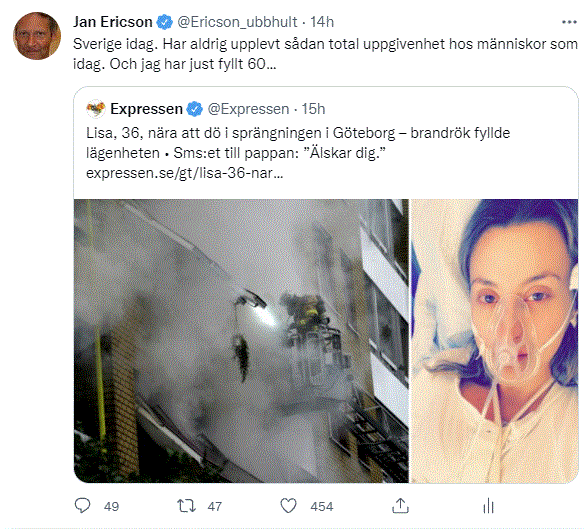586x531 pixels.
Task: Click Expressen's verified badge
Action: (x=194, y=109)
